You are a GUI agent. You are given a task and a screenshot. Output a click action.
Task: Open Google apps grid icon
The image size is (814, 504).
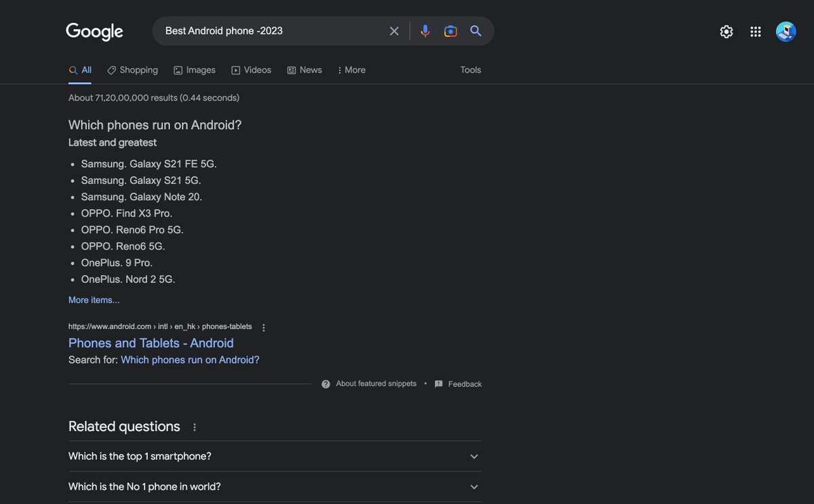click(756, 32)
